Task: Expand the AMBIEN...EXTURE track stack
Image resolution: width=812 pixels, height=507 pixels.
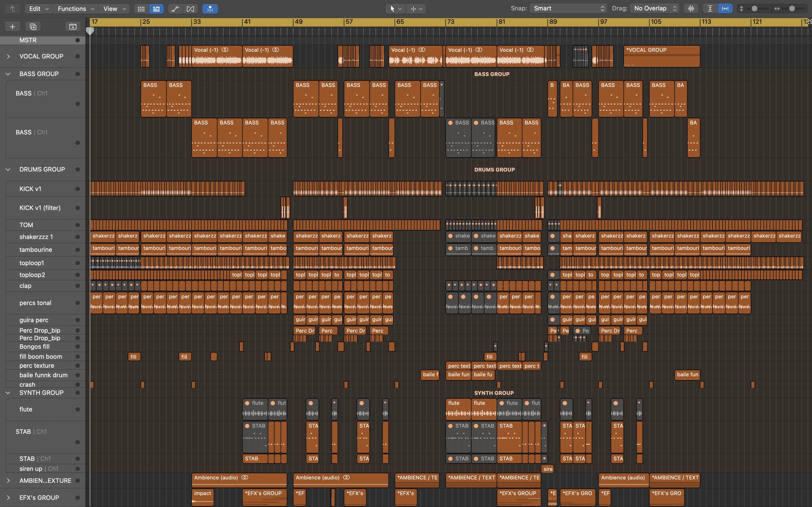Action: [x=8, y=481]
